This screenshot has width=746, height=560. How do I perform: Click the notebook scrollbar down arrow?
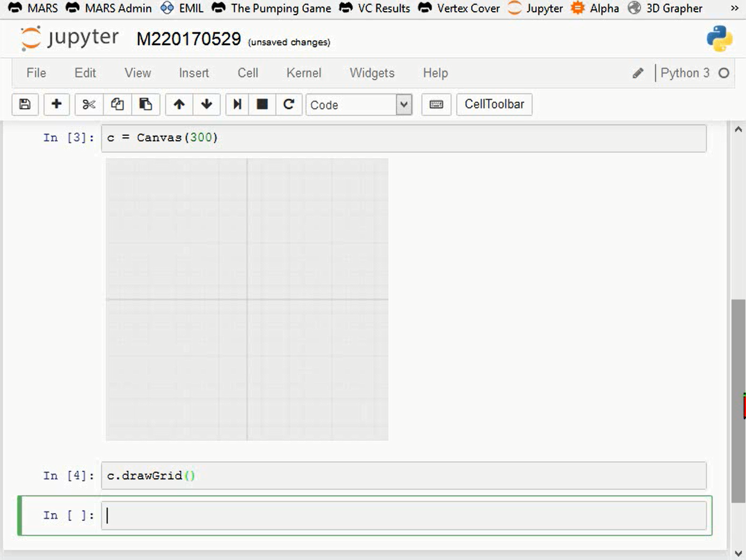point(738,553)
